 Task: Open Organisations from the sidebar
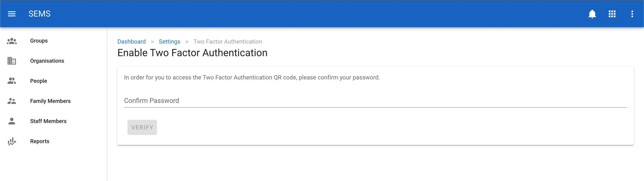pyautogui.click(x=47, y=61)
